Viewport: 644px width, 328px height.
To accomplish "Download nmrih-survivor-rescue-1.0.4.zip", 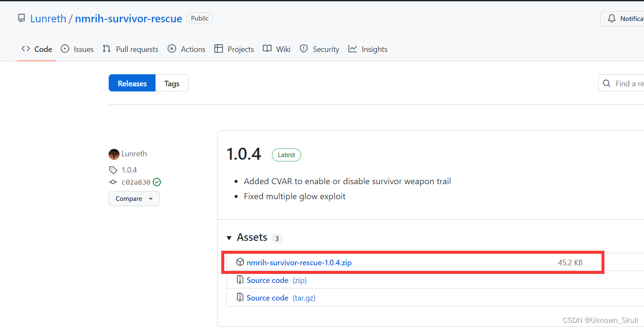I will pos(299,262).
